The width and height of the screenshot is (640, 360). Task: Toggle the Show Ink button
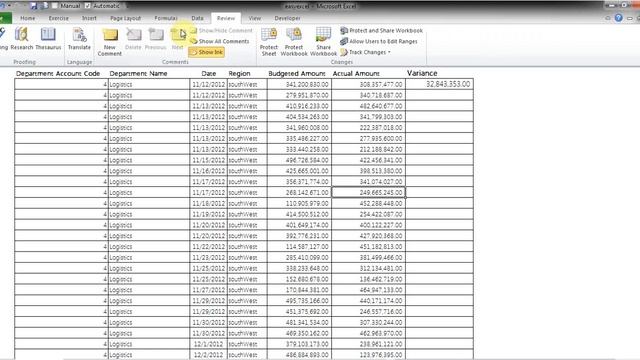pos(207,52)
